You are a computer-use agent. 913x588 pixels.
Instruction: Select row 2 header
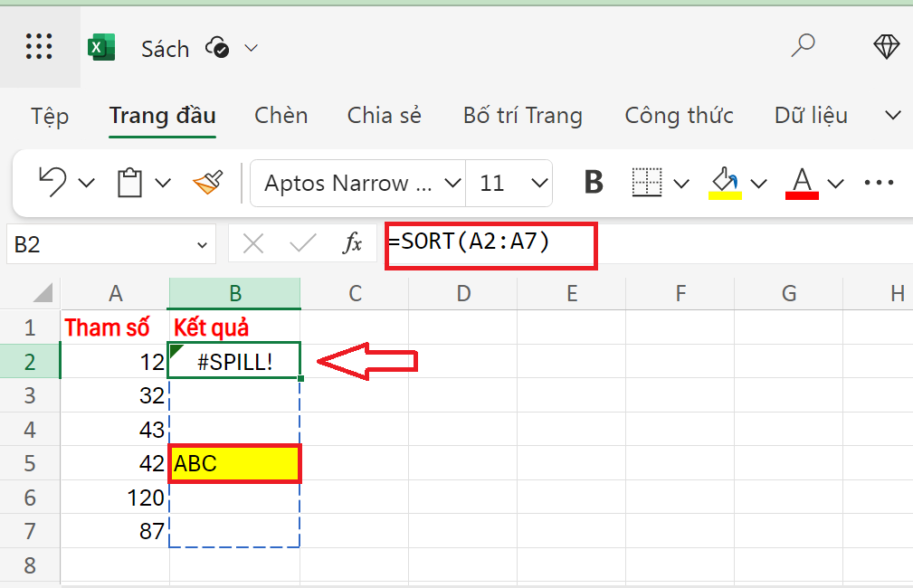[x=30, y=362]
